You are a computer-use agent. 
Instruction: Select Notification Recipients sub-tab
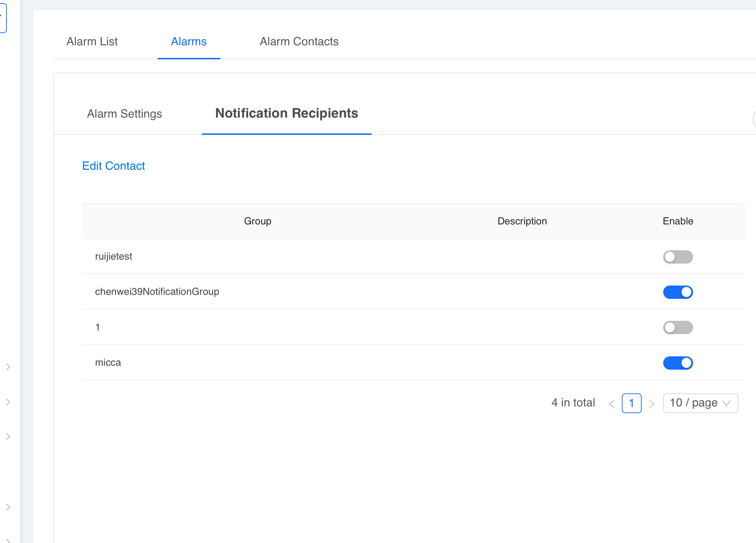286,113
